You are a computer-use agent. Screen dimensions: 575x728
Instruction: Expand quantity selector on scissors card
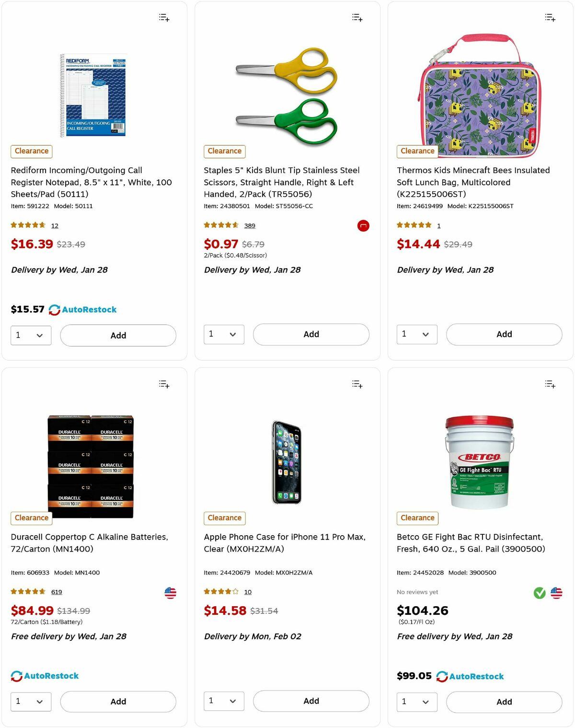(x=224, y=334)
